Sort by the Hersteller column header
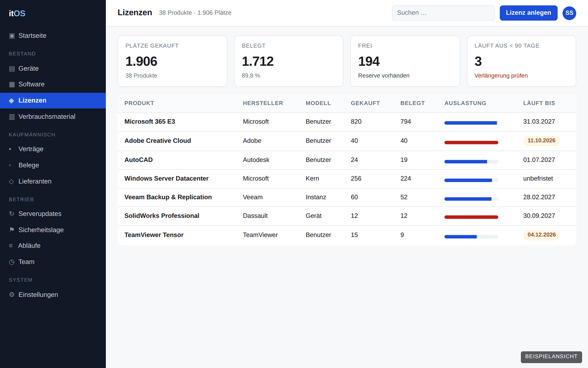The width and height of the screenshot is (588, 368). pyautogui.click(x=263, y=103)
